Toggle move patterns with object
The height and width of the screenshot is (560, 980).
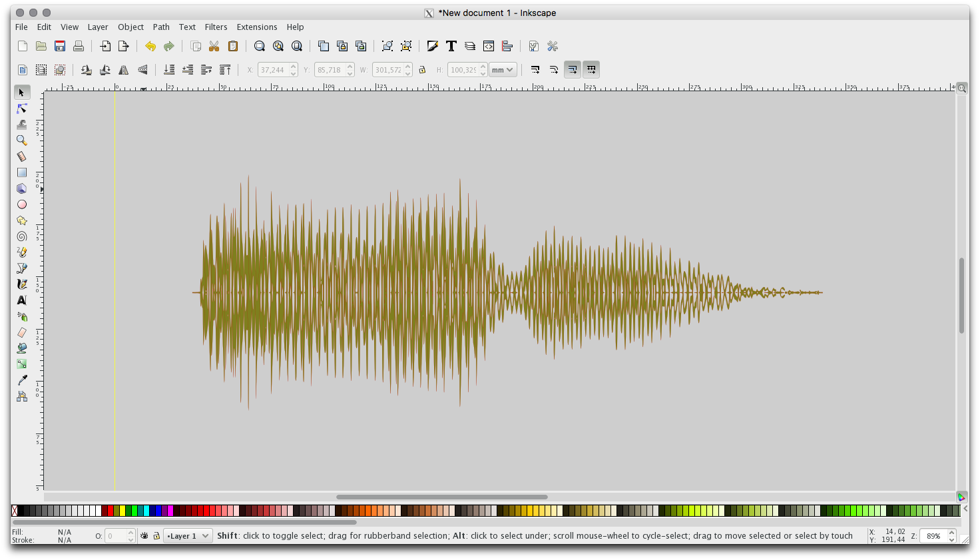591,70
